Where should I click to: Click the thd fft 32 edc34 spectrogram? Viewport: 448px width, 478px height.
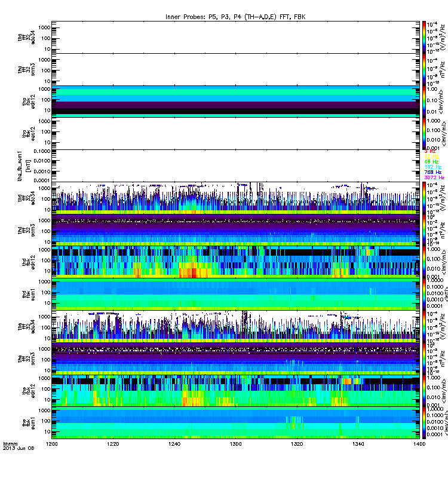235,198
